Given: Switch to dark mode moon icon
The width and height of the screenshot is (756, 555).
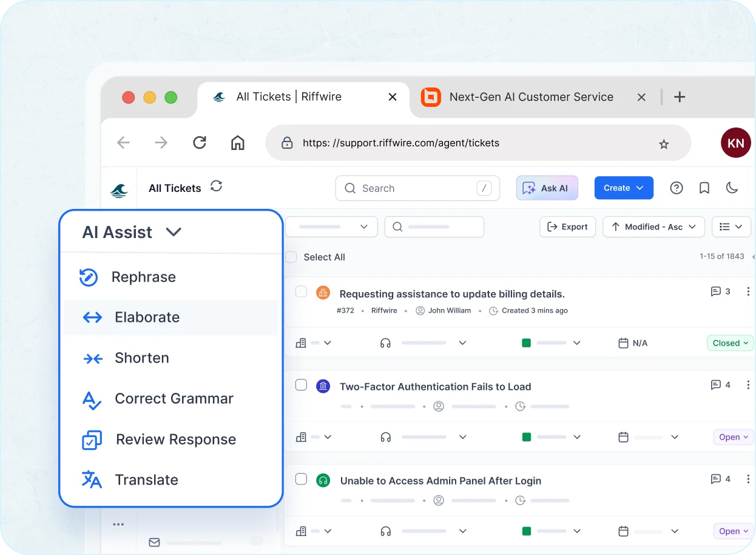Looking at the screenshot, I should (x=732, y=188).
